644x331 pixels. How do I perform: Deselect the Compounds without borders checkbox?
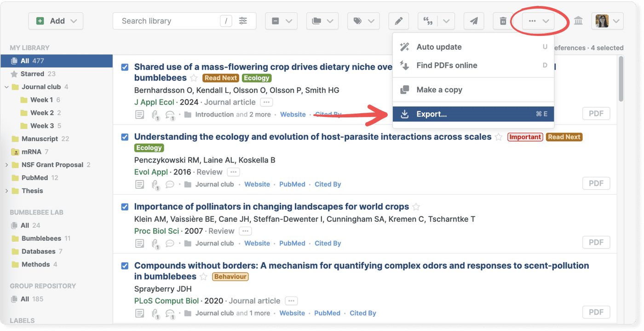[125, 266]
